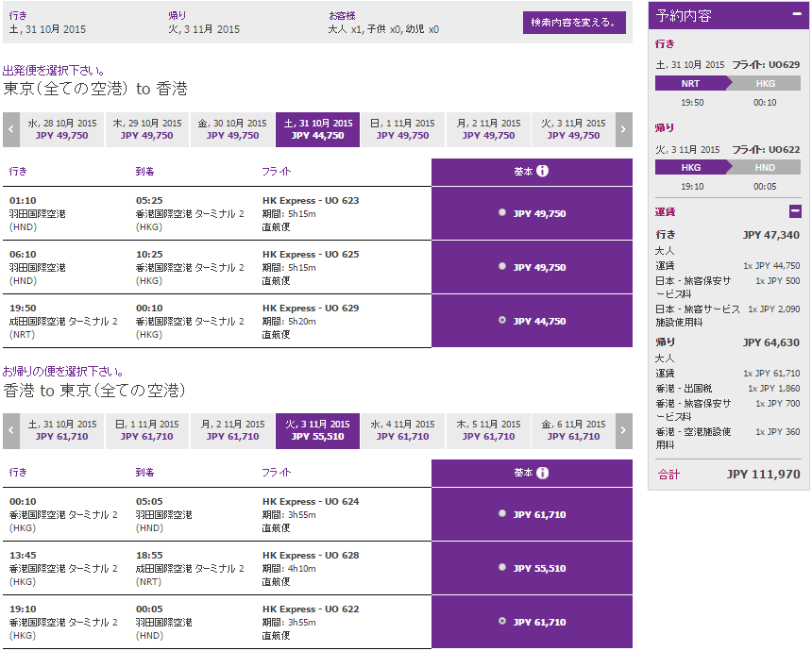812x651 pixels.
Task: Pick outbound date 水, 28 10月 2015
Action: click(x=62, y=130)
